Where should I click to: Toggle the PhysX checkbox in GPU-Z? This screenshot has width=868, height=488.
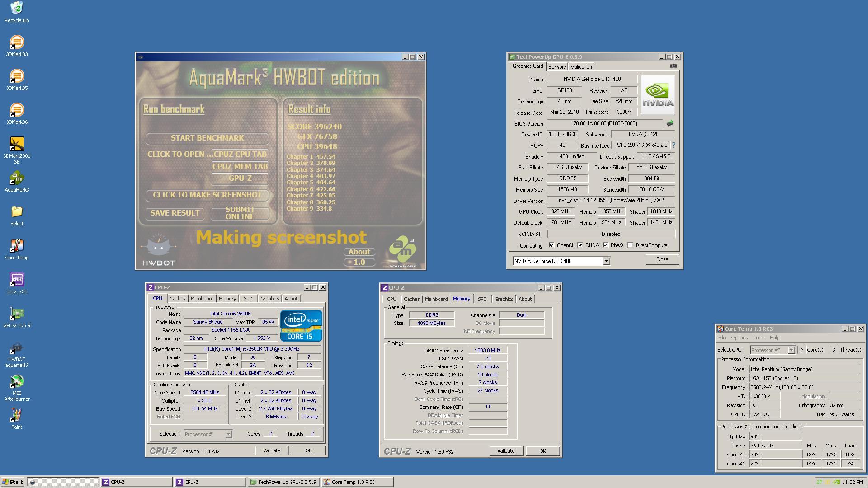605,245
